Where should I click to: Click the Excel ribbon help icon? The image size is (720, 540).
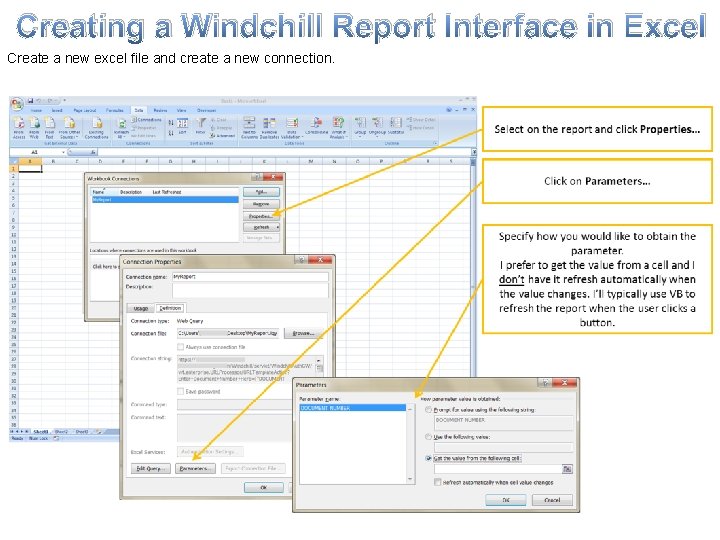click(x=449, y=110)
